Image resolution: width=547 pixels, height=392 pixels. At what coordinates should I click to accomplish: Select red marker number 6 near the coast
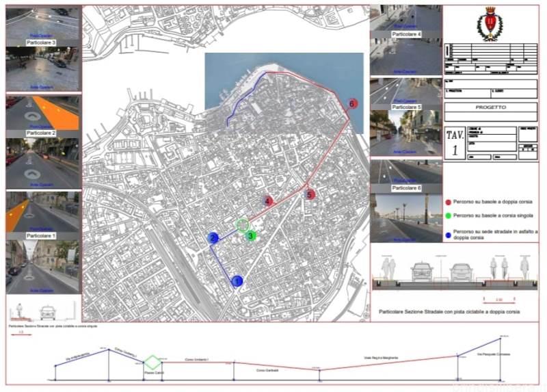click(352, 104)
